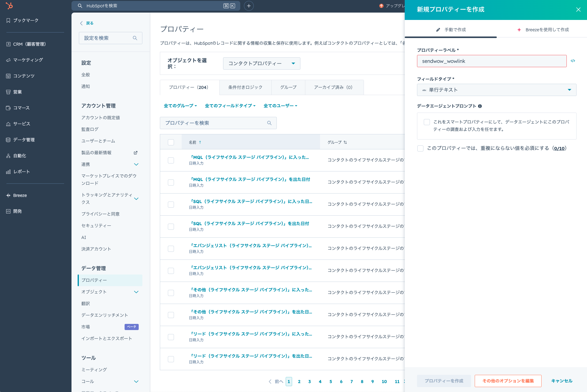Screen dimensions: 587x392
Task: Click the プロパティーラベル input field
Action: (x=492, y=61)
